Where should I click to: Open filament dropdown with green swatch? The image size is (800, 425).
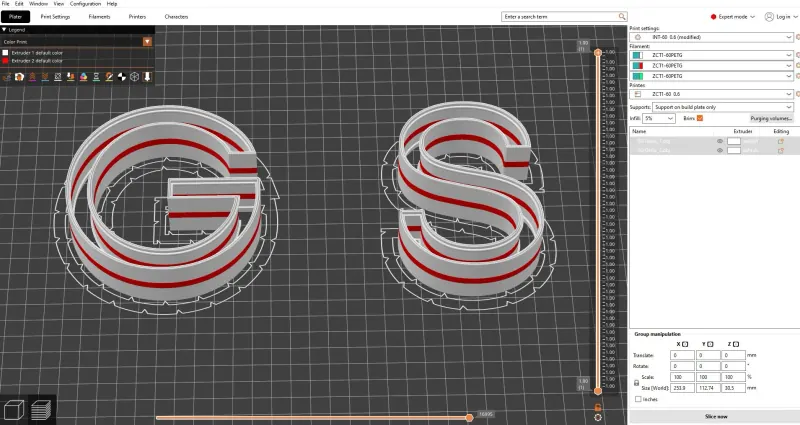click(712, 76)
